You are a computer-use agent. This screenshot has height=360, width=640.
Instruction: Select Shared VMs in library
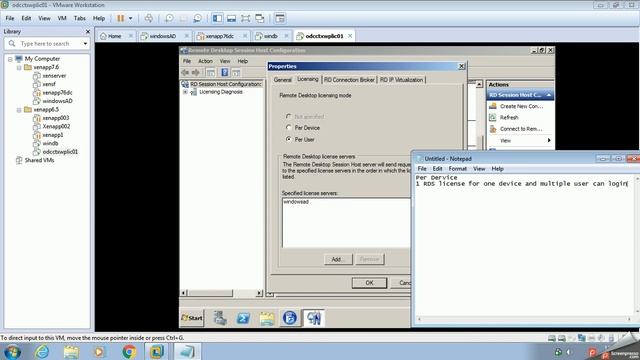click(x=39, y=160)
